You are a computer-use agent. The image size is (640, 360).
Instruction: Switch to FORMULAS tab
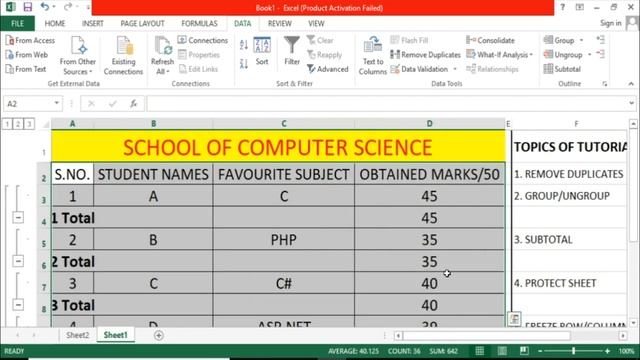(199, 24)
